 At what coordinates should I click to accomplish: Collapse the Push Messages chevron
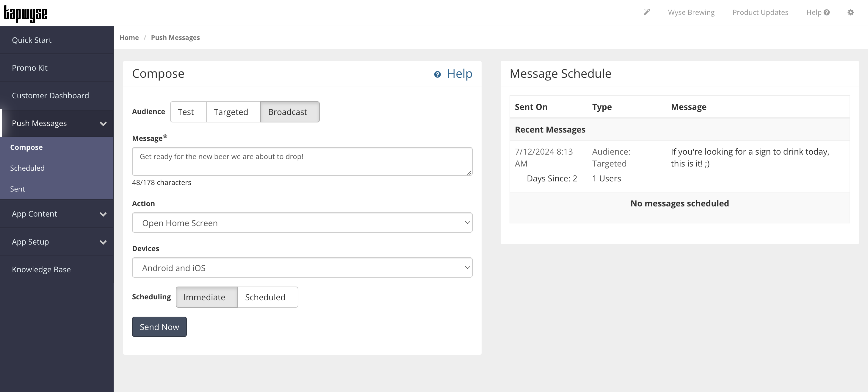pyautogui.click(x=103, y=124)
